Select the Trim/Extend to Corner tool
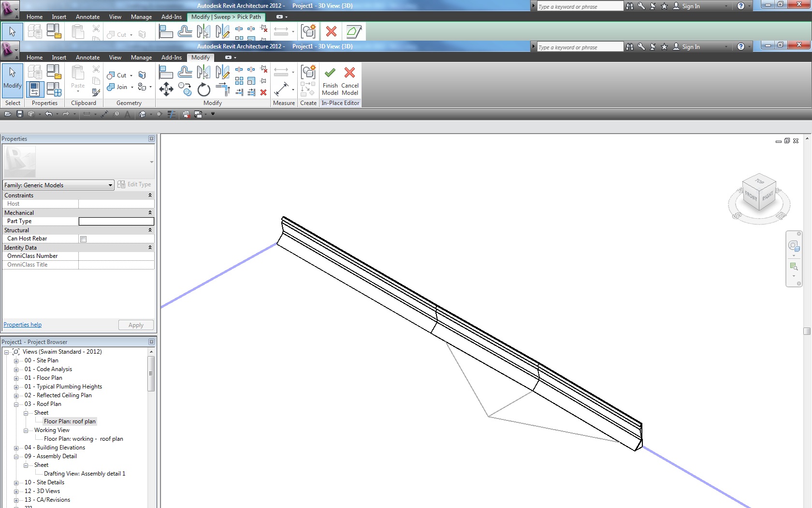The height and width of the screenshot is (508, 812). pos(222,90)
